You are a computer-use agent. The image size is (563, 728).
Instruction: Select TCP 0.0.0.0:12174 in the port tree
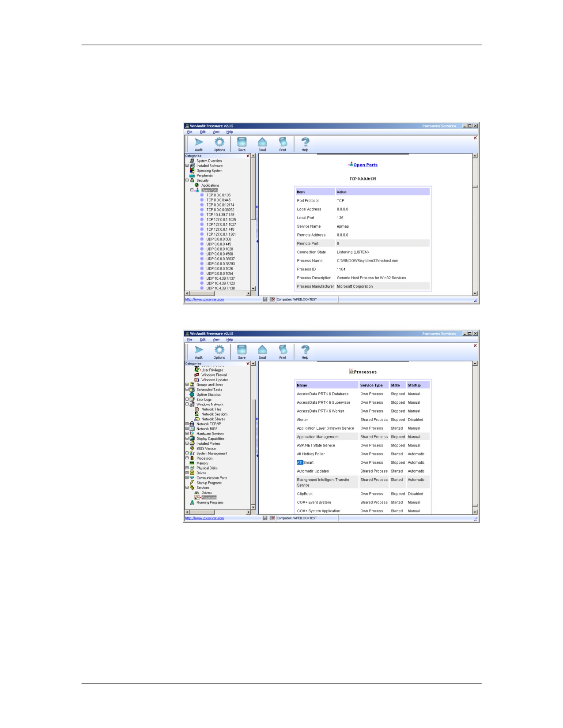[220, 205]
